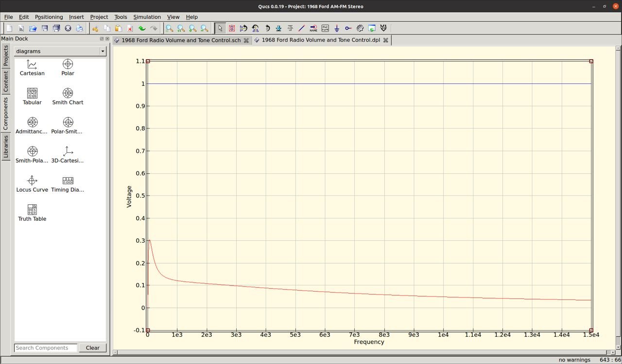Select the wire drawing tool
The image size is (622, 364).
[302, 29]
